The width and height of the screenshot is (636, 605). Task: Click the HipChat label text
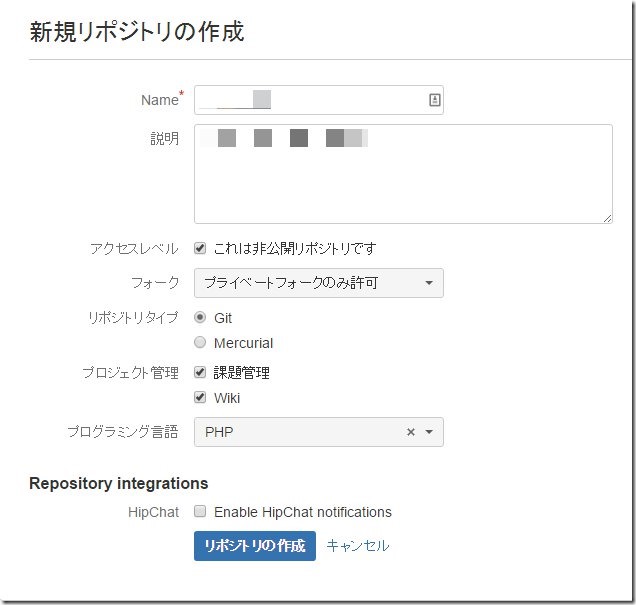[153, 512]
